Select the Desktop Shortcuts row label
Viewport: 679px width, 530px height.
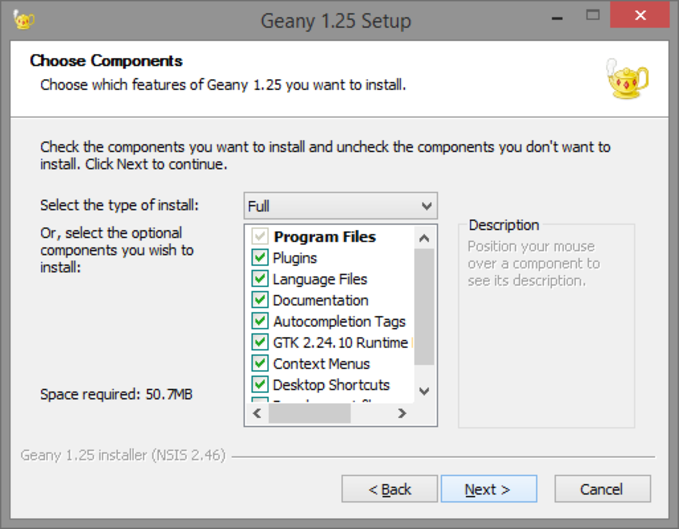[x=331, y=385]
